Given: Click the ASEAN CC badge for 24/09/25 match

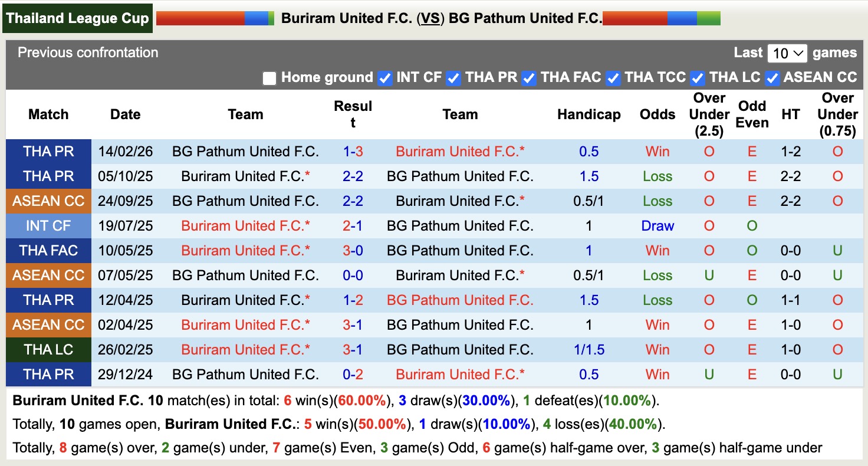Looking at the screenshot, I should tap(48, 201).
